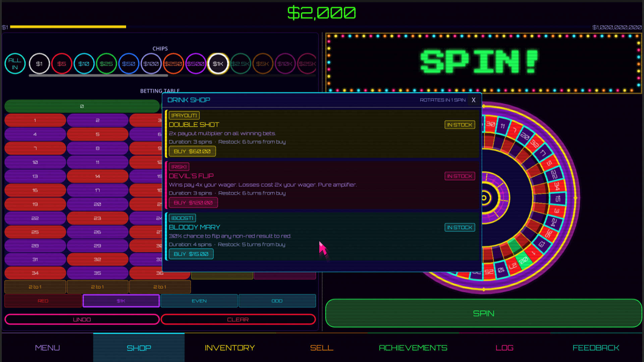Bet on number 35

click(x=98, y=273)
